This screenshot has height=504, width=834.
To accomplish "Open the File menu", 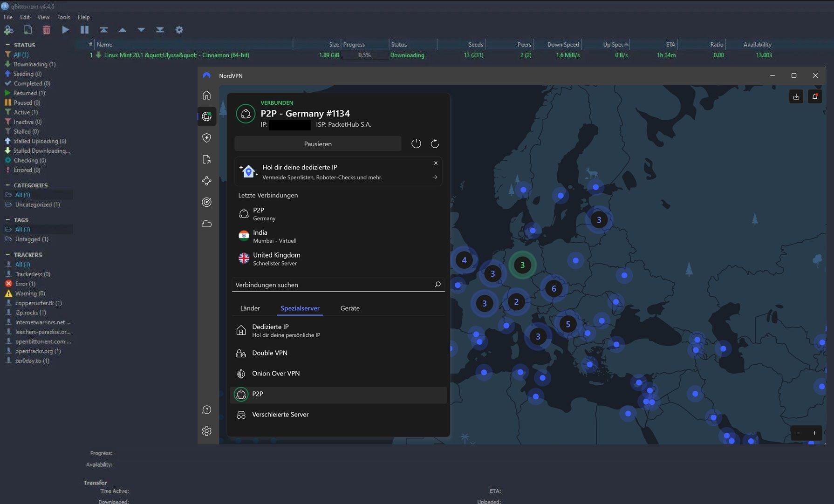I will click(8, 17).
